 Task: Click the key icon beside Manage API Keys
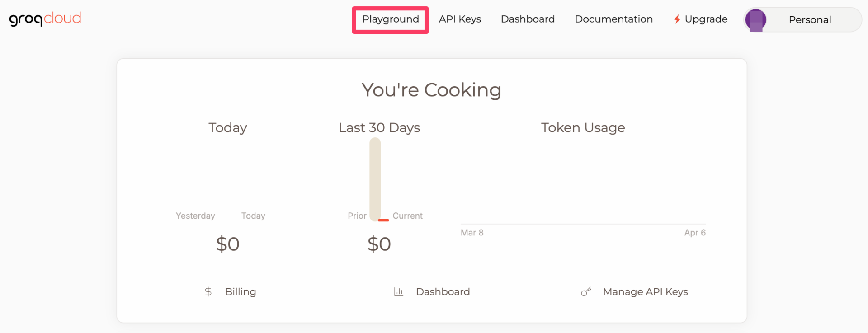[x=586, y=292]
